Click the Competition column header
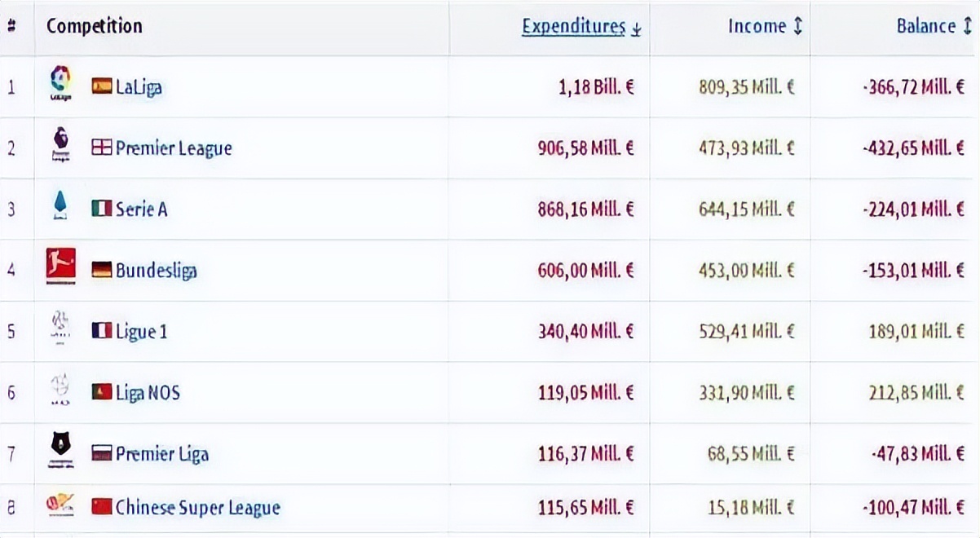The height and width of the screenshot is (538, 980). coord(94,26)
